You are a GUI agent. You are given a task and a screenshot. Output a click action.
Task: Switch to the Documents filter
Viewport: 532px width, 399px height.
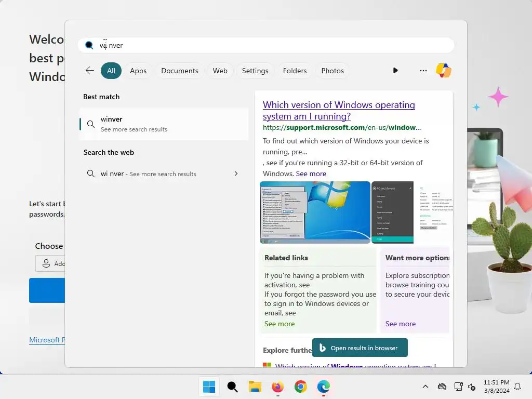click(x=179, y=71)
